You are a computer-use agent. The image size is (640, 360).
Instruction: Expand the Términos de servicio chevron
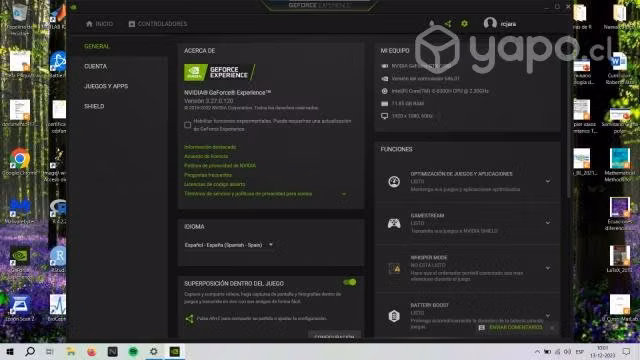(x=344, y=194)
